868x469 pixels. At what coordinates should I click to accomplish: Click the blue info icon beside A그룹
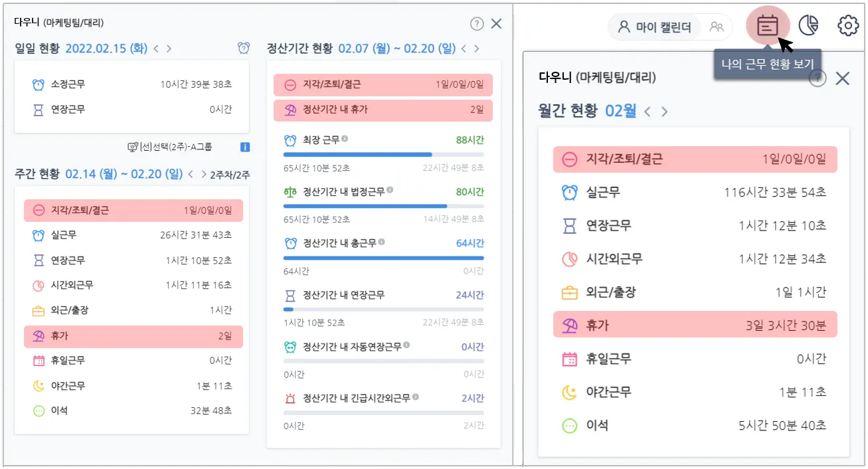[244, 147]
